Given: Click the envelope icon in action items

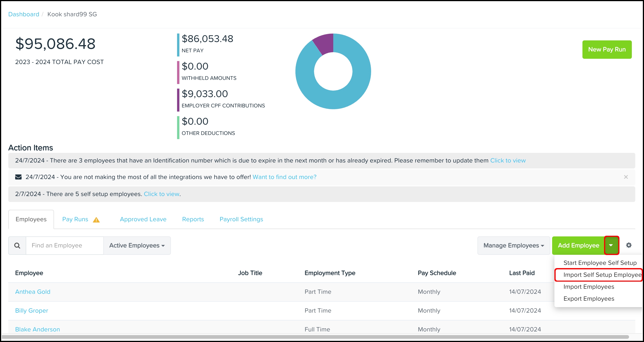Looking at the screenshot, I should tap(18, 177).
